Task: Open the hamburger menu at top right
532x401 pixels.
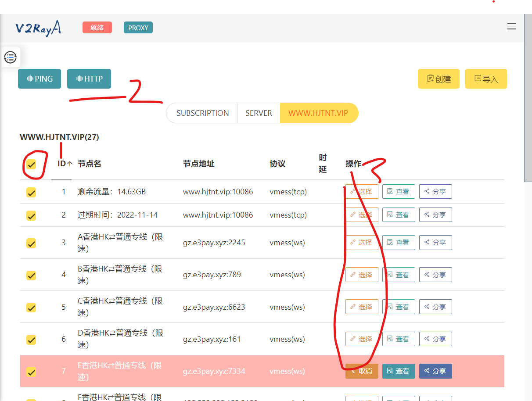Action: click(x=512, y=26)
